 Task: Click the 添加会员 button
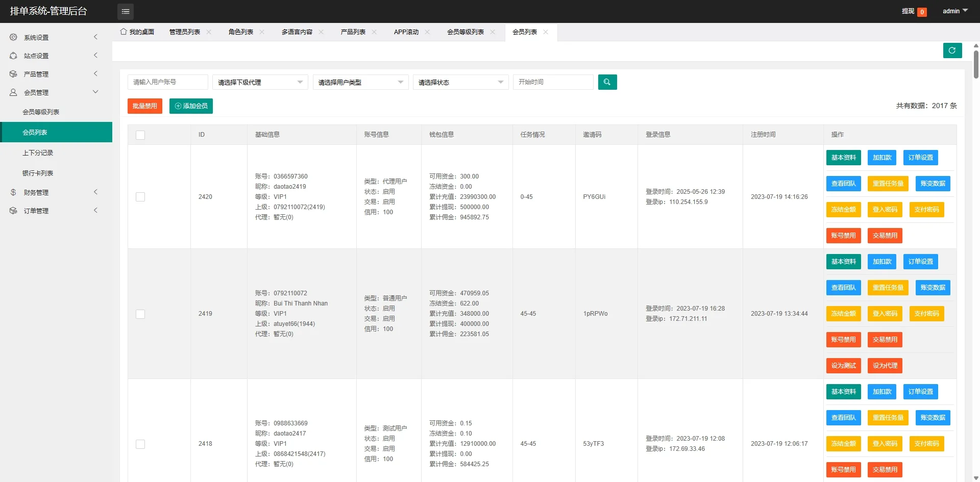click(191, 106)
